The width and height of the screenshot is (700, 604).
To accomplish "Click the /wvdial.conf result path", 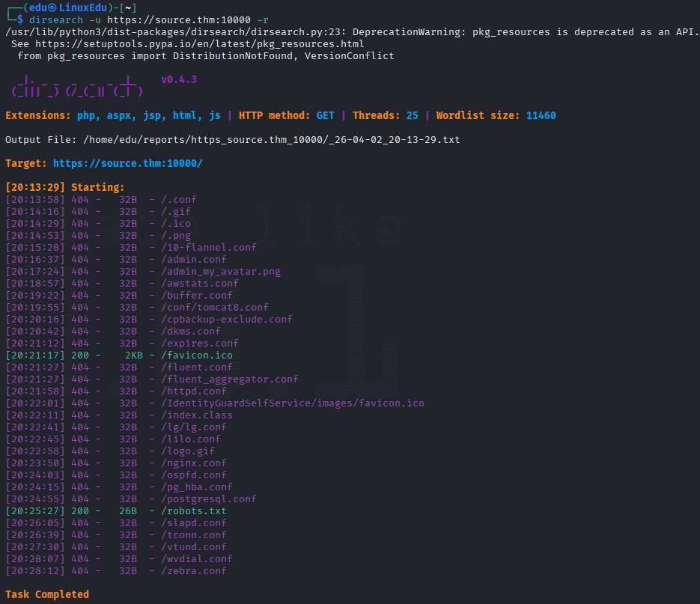I will click(197, 558).
